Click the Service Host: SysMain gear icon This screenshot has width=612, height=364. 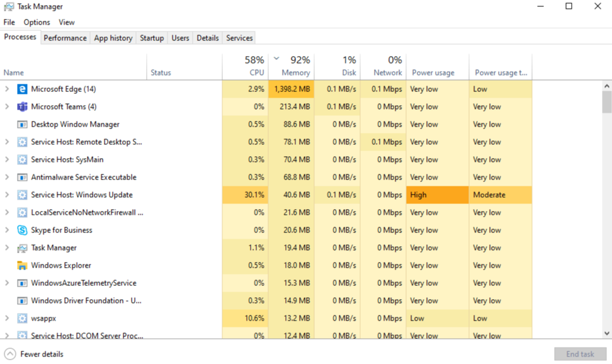click(22, 159)
